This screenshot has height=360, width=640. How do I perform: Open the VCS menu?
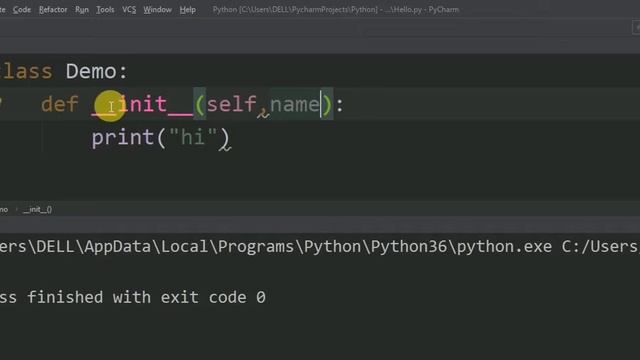pyautogui.click(x=129, y=9)
